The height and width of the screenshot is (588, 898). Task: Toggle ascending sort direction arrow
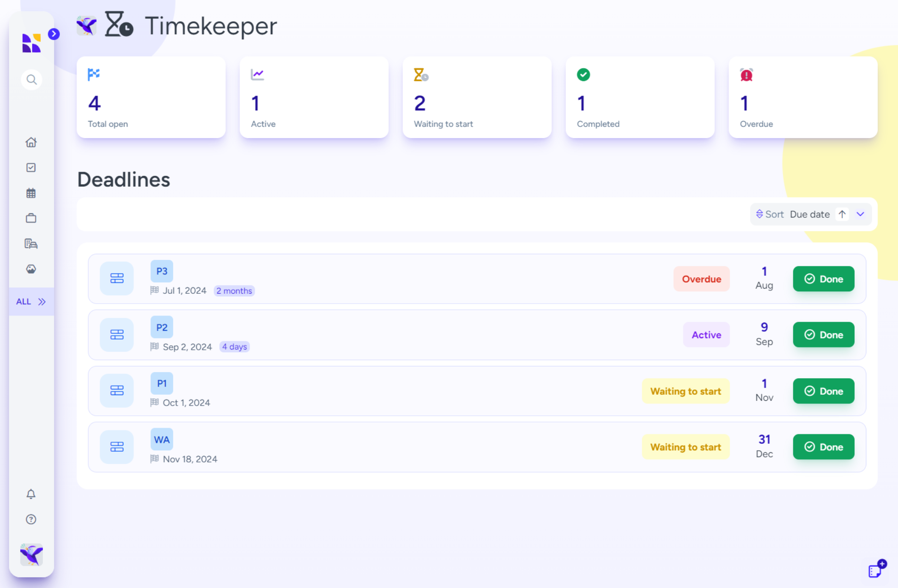[842, 214]
